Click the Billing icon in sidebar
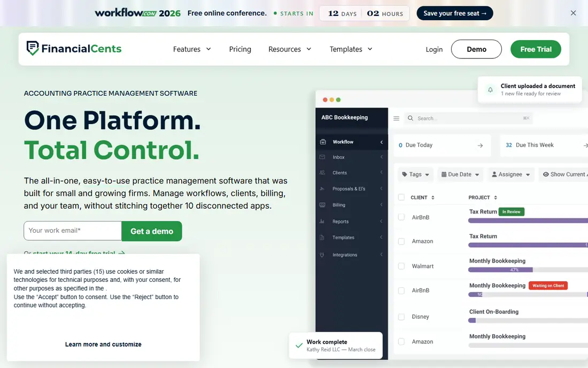The width and height of the screenshot is (588, 368). click(322, 205)
